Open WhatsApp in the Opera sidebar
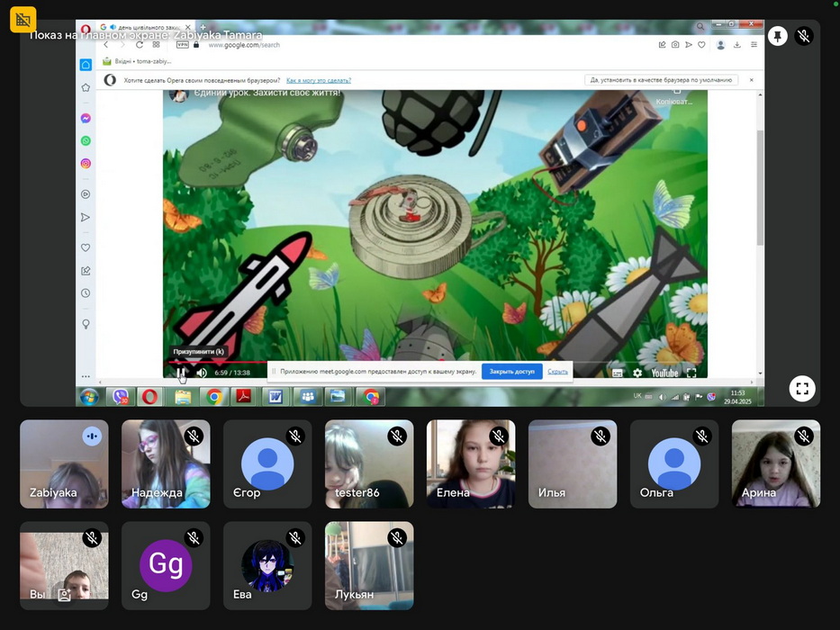This screenshot has width=840, height=630. pos(86,141)
